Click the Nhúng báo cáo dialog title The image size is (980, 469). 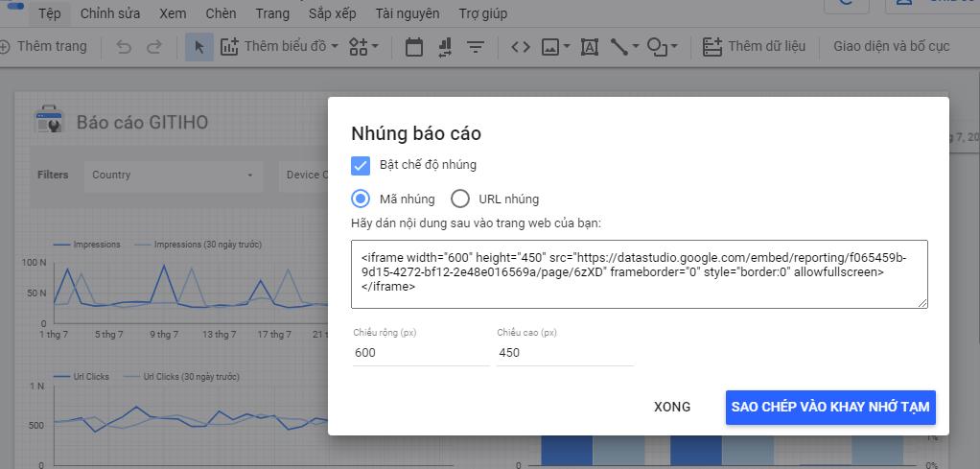pos(415,134)
